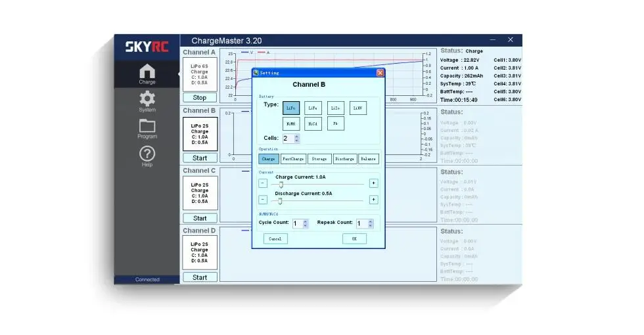The width and height of the screenshot is (644, 335).
Task: Select LiIo battery type
Action: tap(336, 108)
